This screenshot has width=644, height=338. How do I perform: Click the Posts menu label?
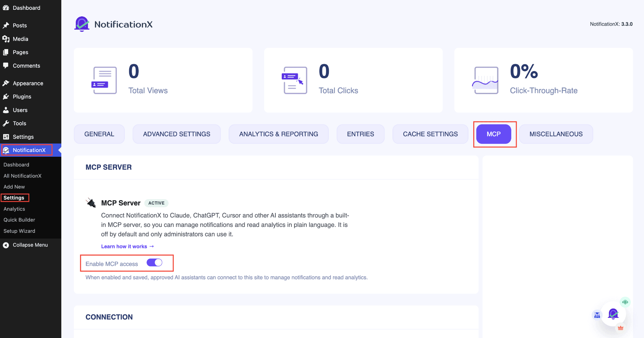point(20,25)
